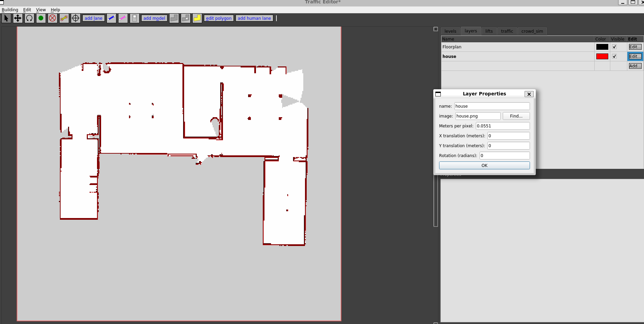Toggle visibility of the Floorplan layer
644x324 pixels.
click(614, 47)
